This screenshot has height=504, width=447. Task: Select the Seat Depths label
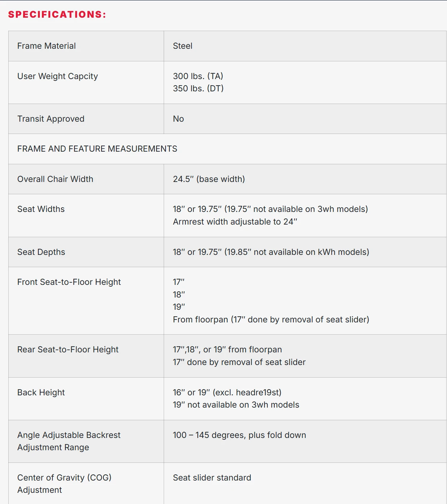tap(41, 252)
